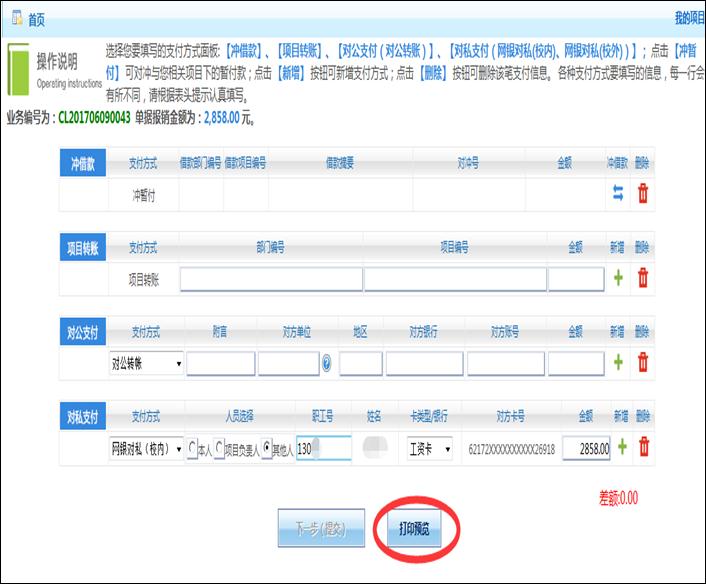Viewport: 706px width, 584px height.
Task: Click the 对冲号 column header
Action: point(468,163)
